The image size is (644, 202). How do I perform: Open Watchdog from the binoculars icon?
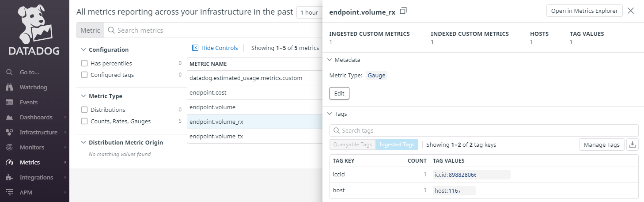pyautogui.click(x=9, y=87)
